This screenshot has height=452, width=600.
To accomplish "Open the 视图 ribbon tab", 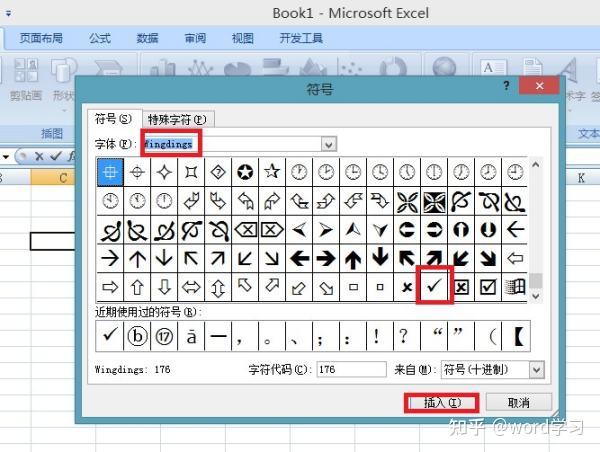I will 243,38.
